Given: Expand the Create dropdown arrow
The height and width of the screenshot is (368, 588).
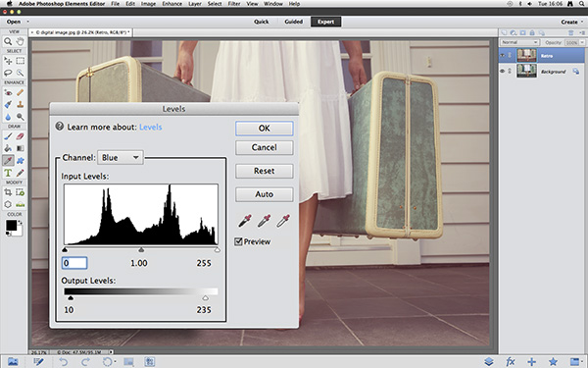Looking at the screenshot, I should click(582, 23).
